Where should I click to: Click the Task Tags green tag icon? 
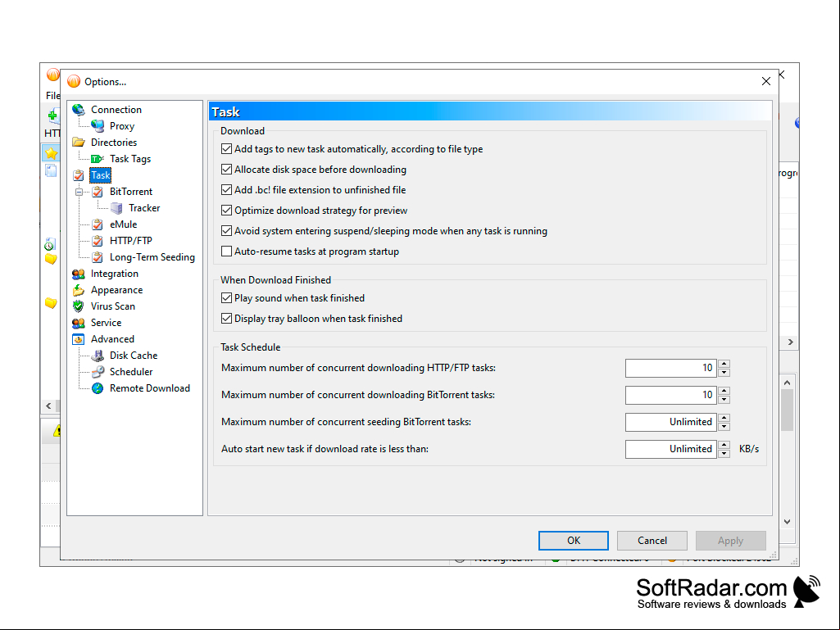click(98, 159)
